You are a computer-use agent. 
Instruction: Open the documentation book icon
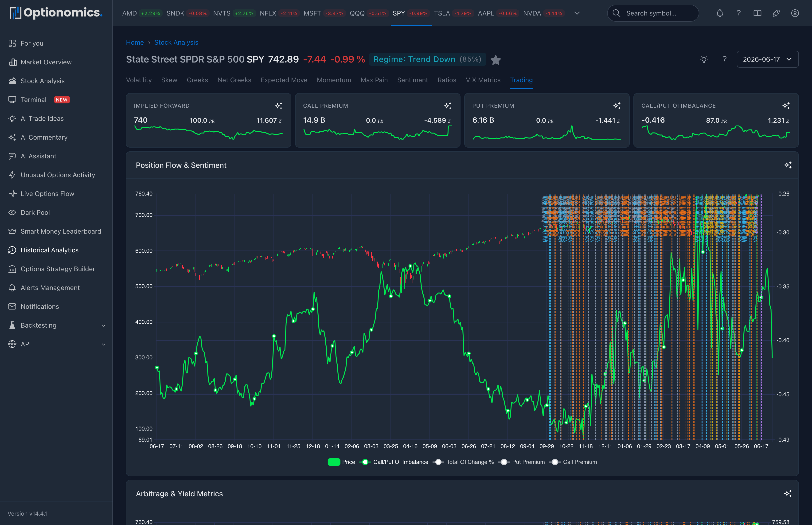tap(757, 13)
